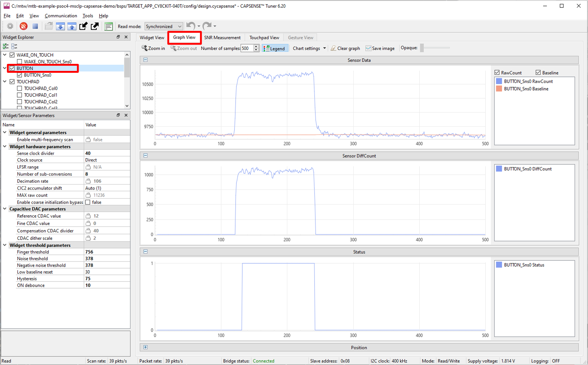This screenshot has height=365, width=588.
Task: Collapse the WAKE_ON_TOUCH tree node
Action: [x=5, y=55]
